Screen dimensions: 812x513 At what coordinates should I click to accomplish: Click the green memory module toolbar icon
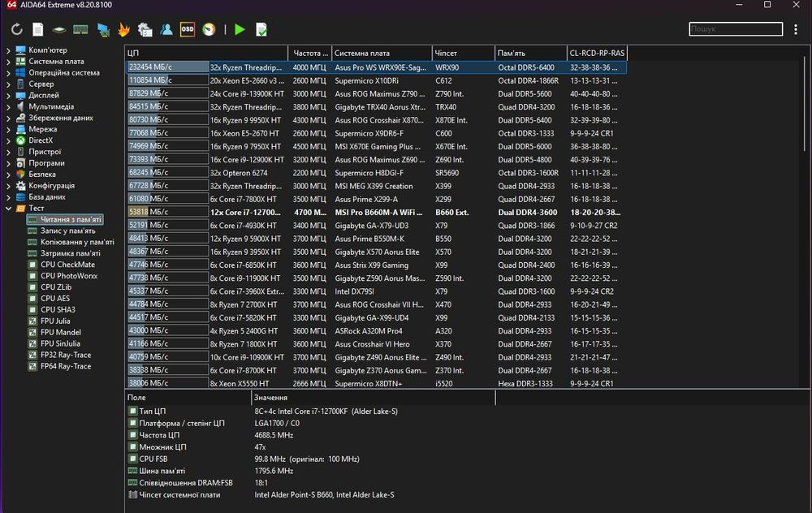point(80,30)
